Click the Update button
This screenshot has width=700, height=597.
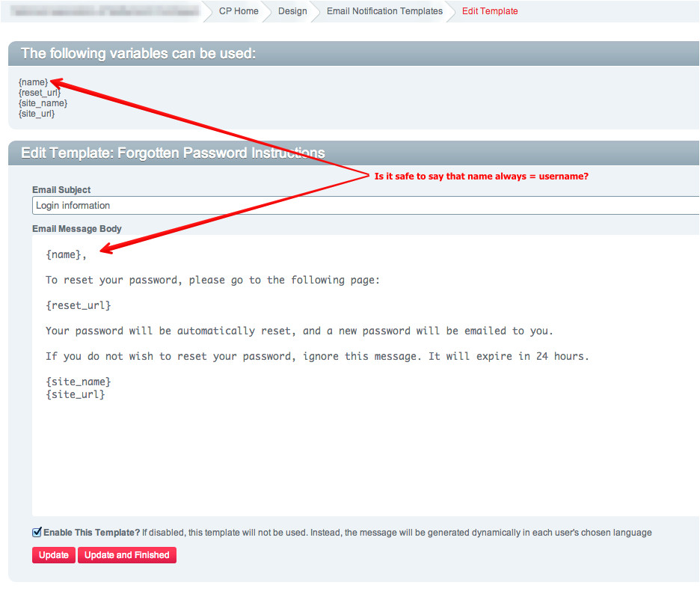(x=54, y=555)
